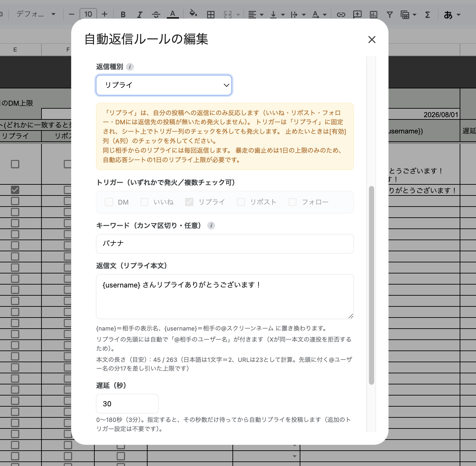
Task: Show info for 返信種別
Action: click(x=130, y=67)
